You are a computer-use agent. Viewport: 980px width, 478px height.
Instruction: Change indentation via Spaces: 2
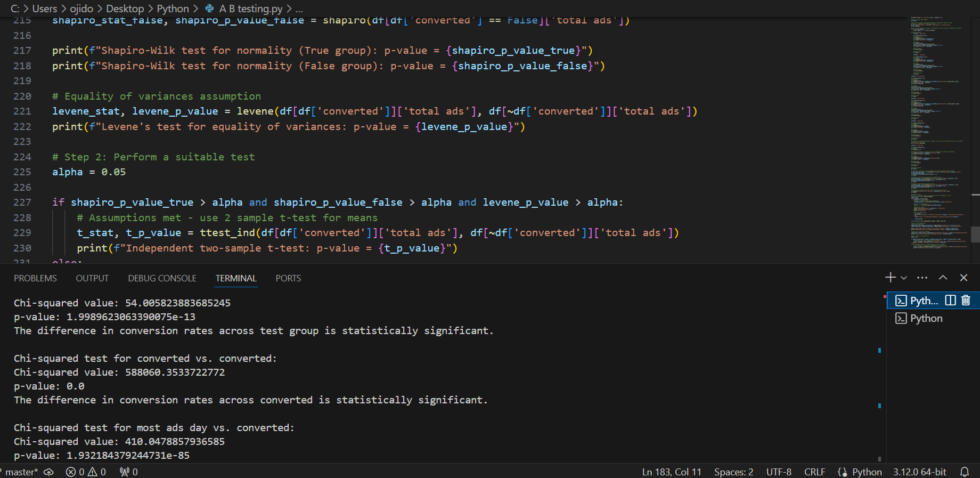tap(733, 472)
